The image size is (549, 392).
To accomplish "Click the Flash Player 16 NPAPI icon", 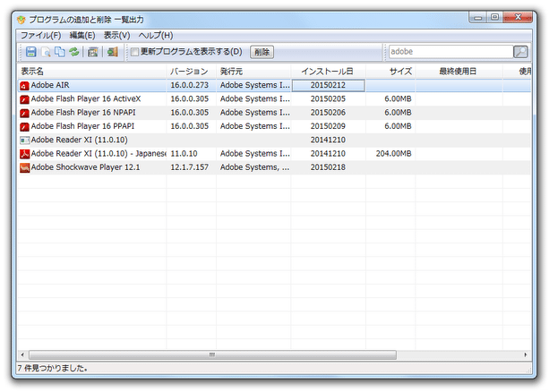I will (24, 113).
